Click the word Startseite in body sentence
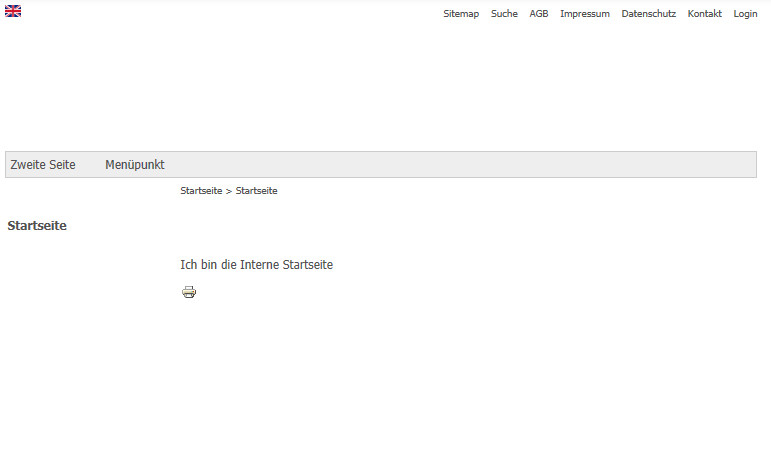 [308, 265]
